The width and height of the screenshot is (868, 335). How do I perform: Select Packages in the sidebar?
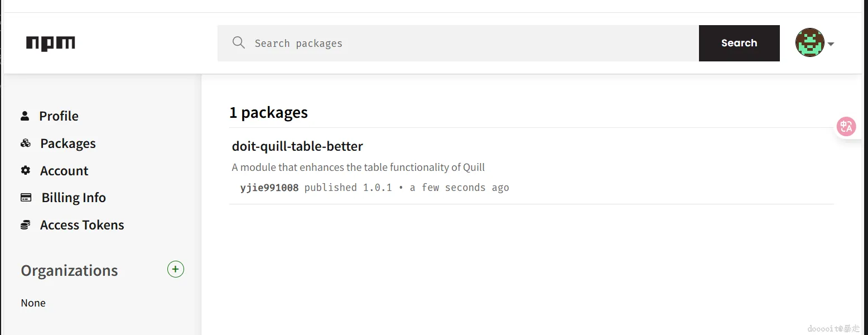pos(68,143)
